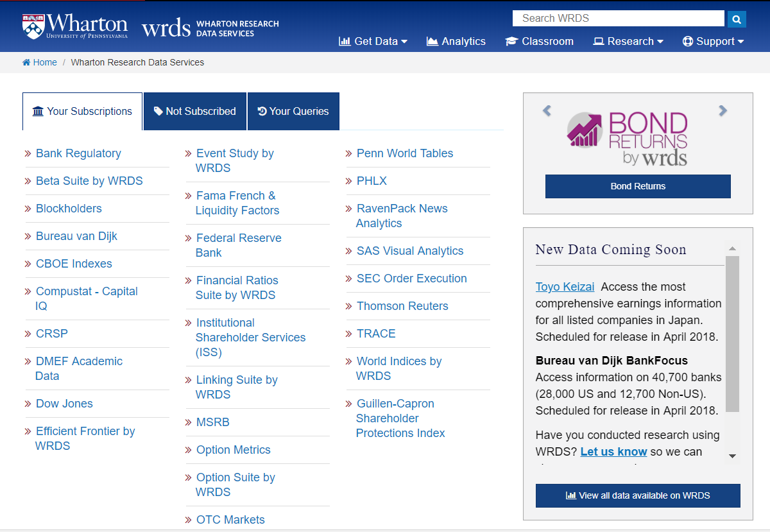Click the news panel scrollbar thumb
Image resolution: width=770 pixels, height=532 pixels.
(732, 334)
